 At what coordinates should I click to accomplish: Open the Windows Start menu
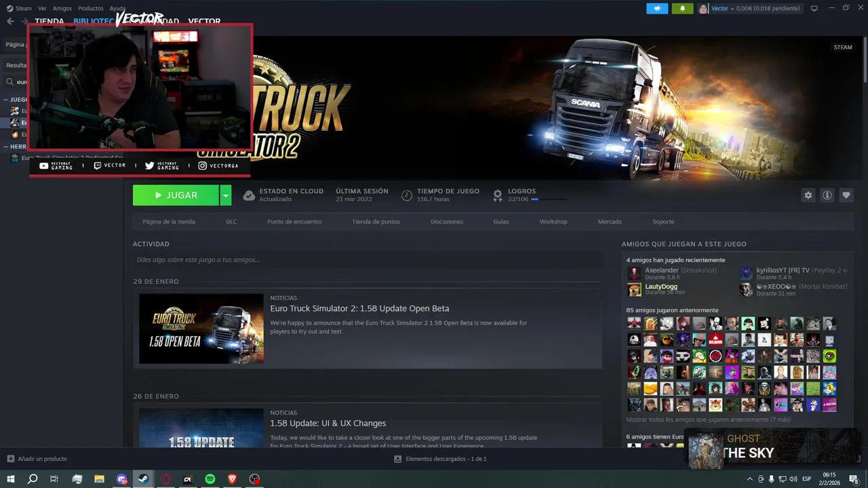(x=10, y=479)
